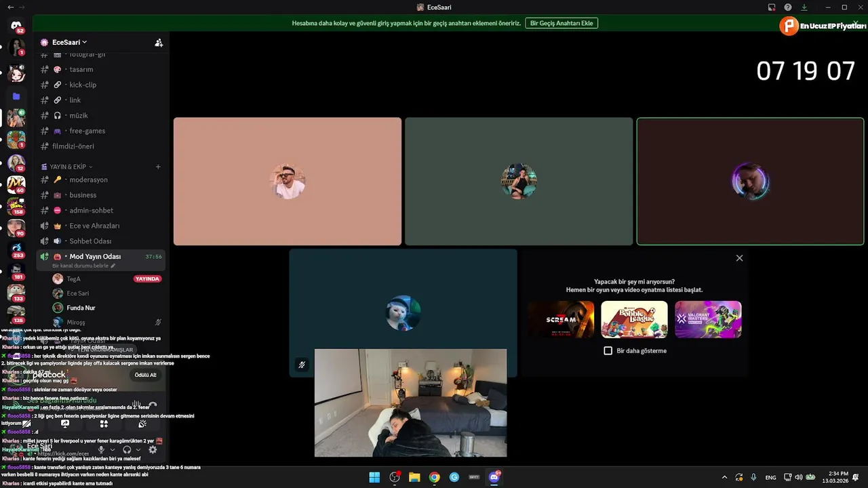Screen dimensions: 868x488
Task: Select server icon with 253 badge
Action: point(16,249)
